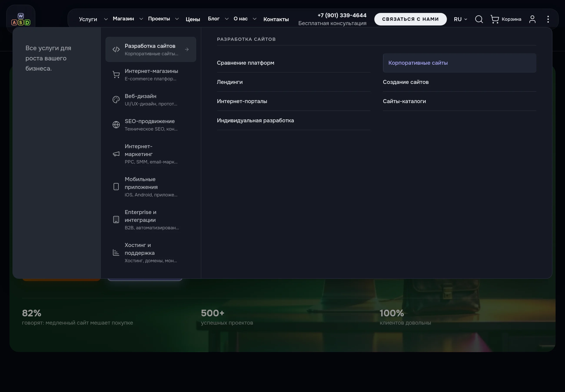Select Enterprise и интеграции in services menu

[151, 220]
